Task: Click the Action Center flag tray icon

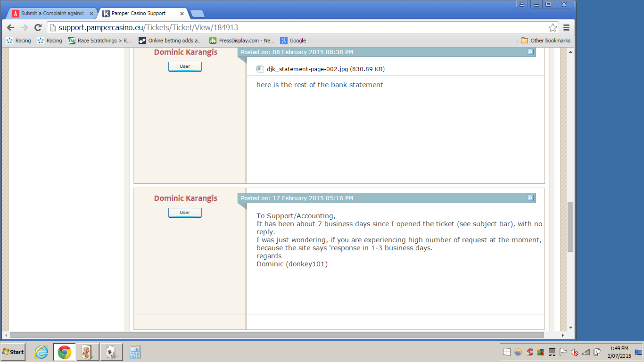Action: tap(563, 352)
